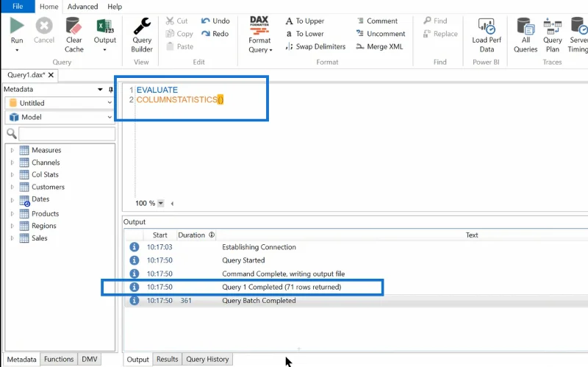Image resolution: width=588 pixels, height=367 pixels.
Task: Expand the Products table
Action: 12,213
